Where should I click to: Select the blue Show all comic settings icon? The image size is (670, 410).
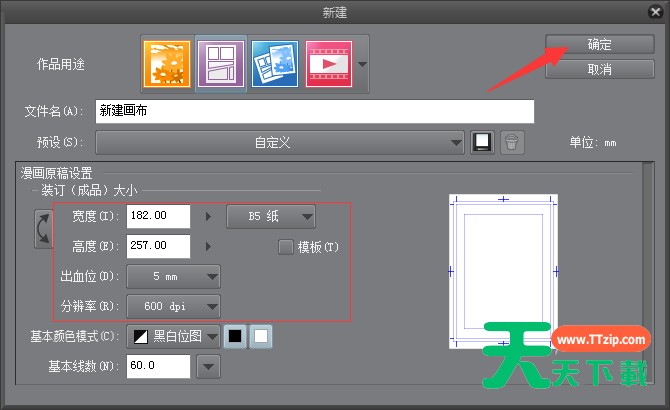[x=275, y=64]
